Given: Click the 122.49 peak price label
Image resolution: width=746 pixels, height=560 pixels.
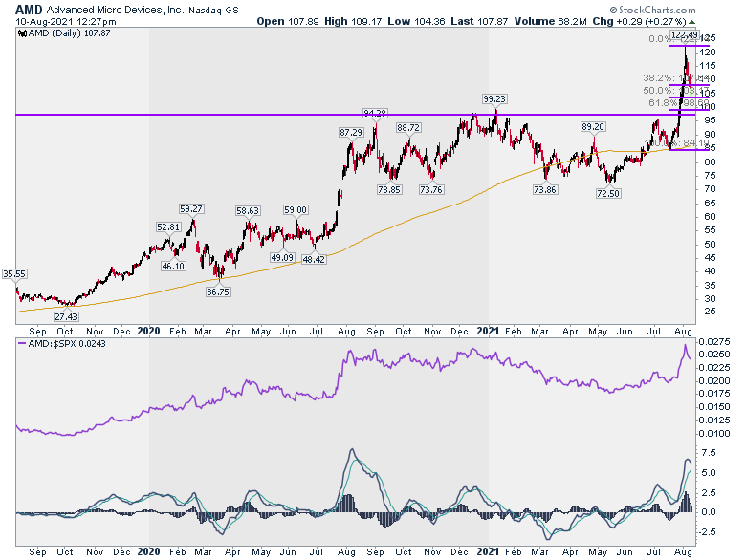Looking at the screenshot, I should [684, 34].
